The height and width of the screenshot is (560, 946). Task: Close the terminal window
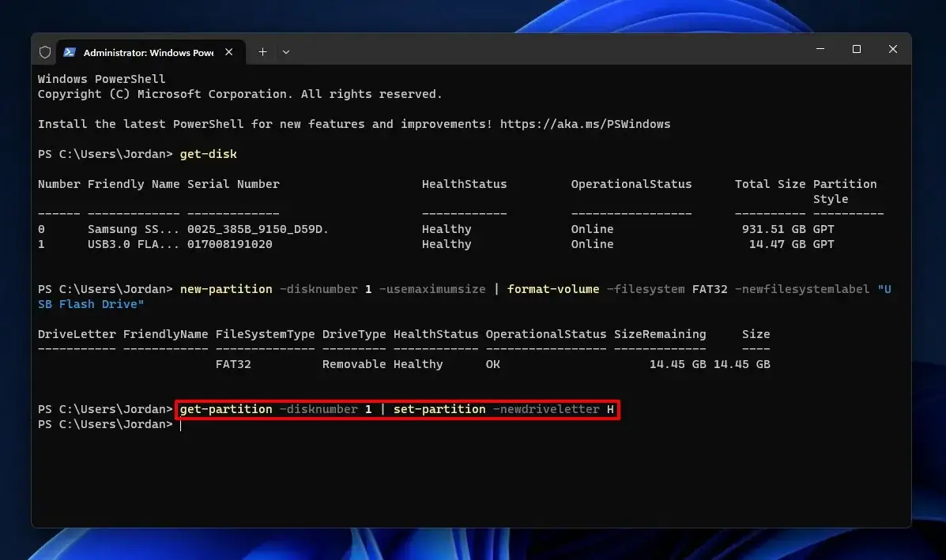pos(893,49)
